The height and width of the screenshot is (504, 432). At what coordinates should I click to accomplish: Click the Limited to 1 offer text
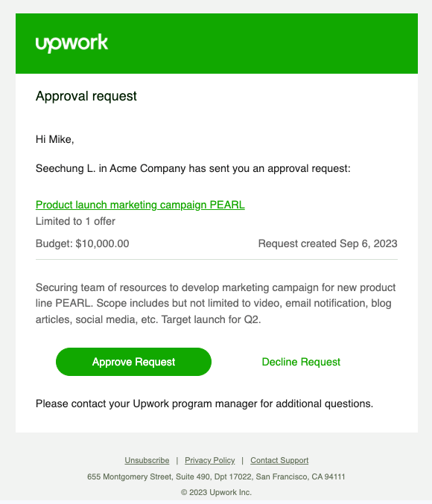75,221
